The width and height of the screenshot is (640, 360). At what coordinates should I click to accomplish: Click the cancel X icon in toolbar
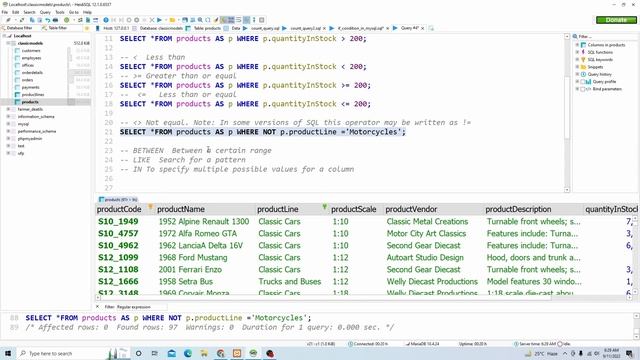(152, 20)
